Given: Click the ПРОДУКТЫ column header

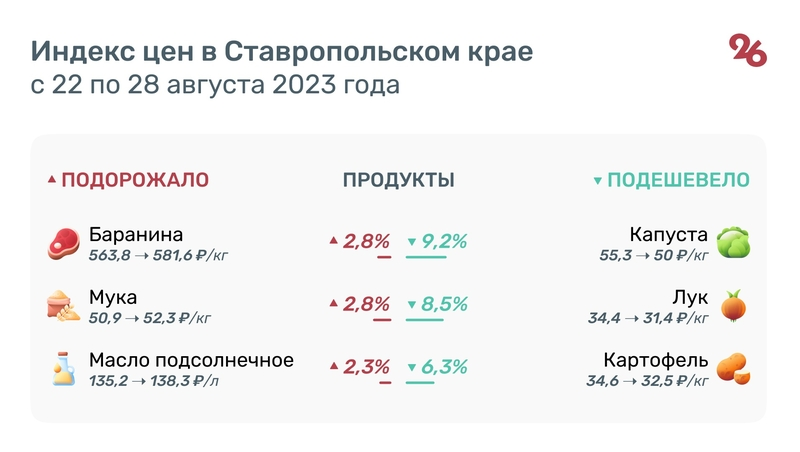Looking at the screenshot, I should coord(399,180).
